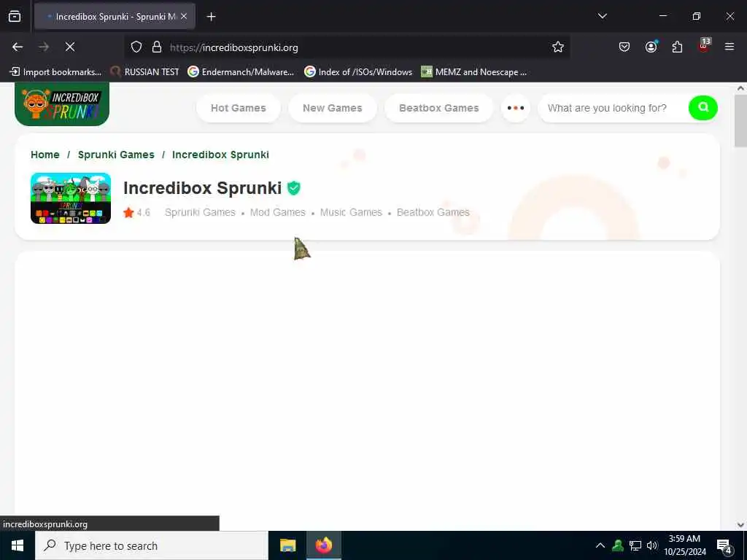Go to Home breadcrumb

tap(45, 155)
